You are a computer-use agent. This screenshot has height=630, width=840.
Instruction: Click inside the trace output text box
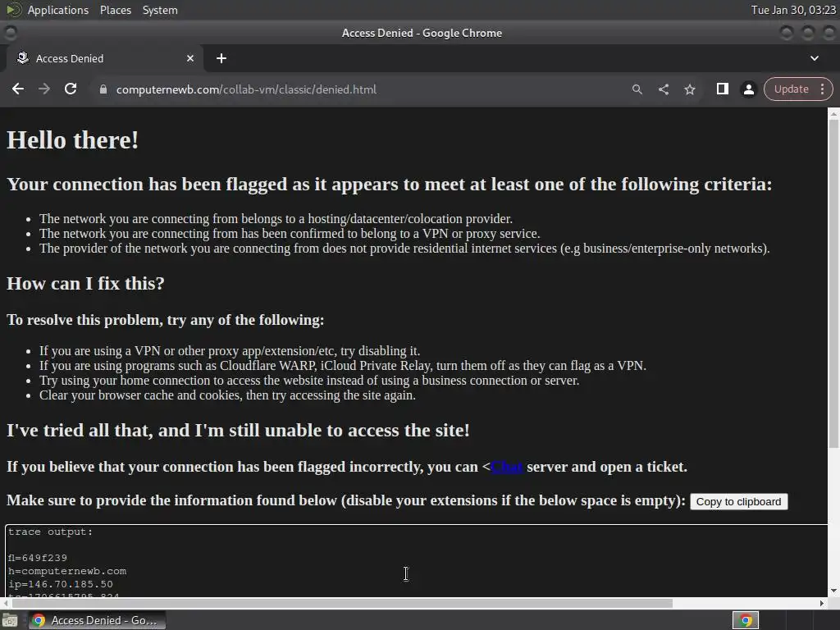(x=416, y=560)
